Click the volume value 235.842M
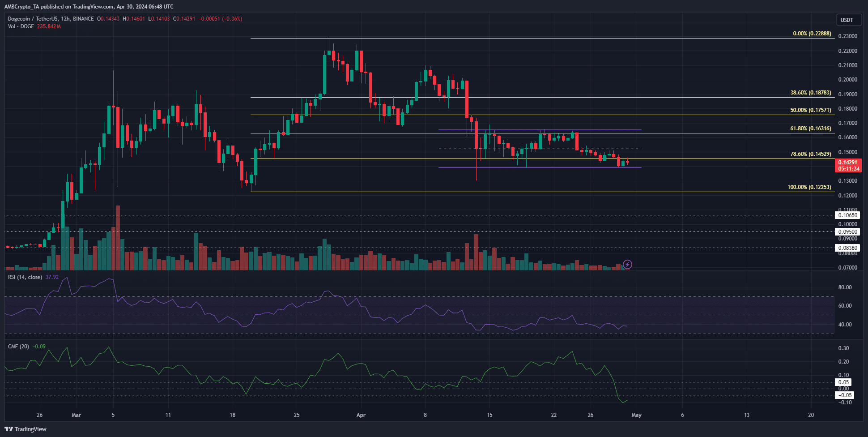Image resolution: width=868 pixels, height=437 pixels. (x=49, y=26)
